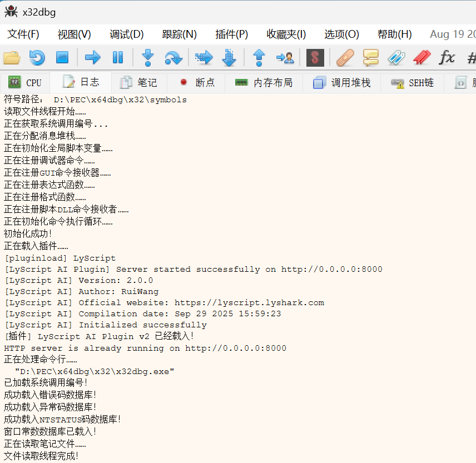Switch to the 调用堆栈 tab
Viewport: 476px width, 463px height.
pos(341,82)
